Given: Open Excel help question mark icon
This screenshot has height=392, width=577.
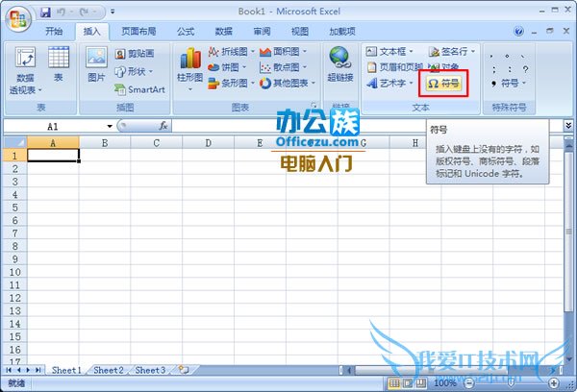Looking at the screenshot, I should coord(518,32).
